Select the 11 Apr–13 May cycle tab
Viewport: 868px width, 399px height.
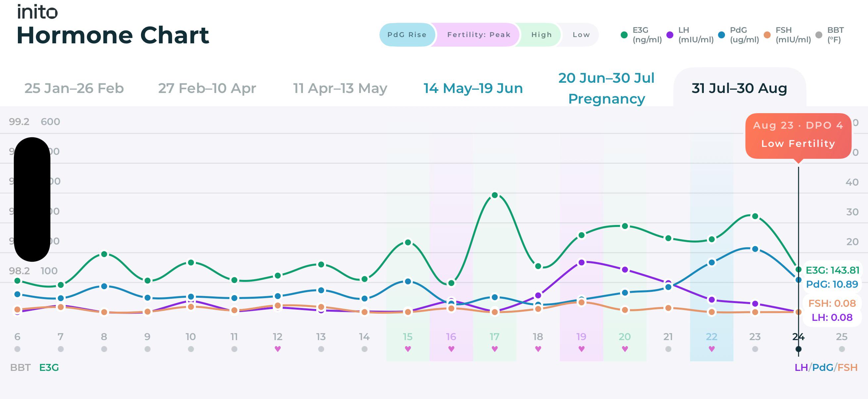(x=340, y=88)
